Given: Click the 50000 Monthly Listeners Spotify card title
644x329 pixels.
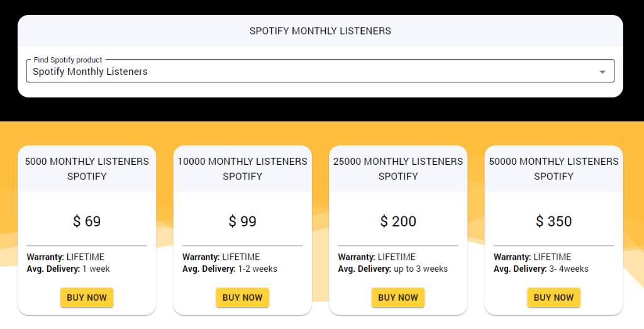Looking at the screenshot, I should pyautogui.click(x=553, y=169).
